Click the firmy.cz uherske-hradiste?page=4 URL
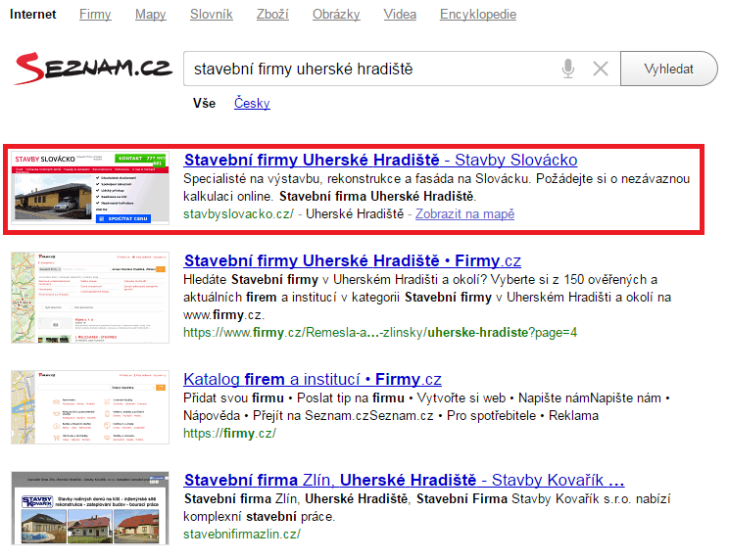This screenshot has height=560, width=729. (x=380, y=333)
